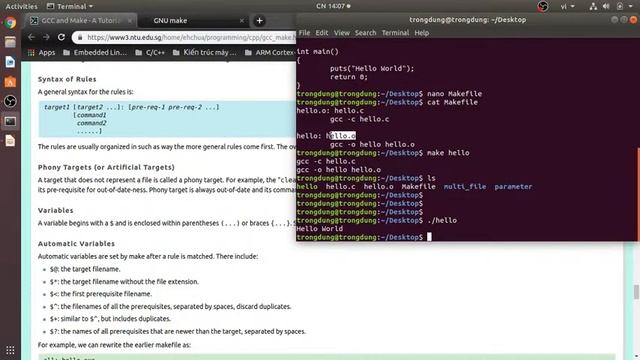Switch to the GCC and Make tutorial tab
This screenshot has height=360, width=640.
[x=81, y=20]
